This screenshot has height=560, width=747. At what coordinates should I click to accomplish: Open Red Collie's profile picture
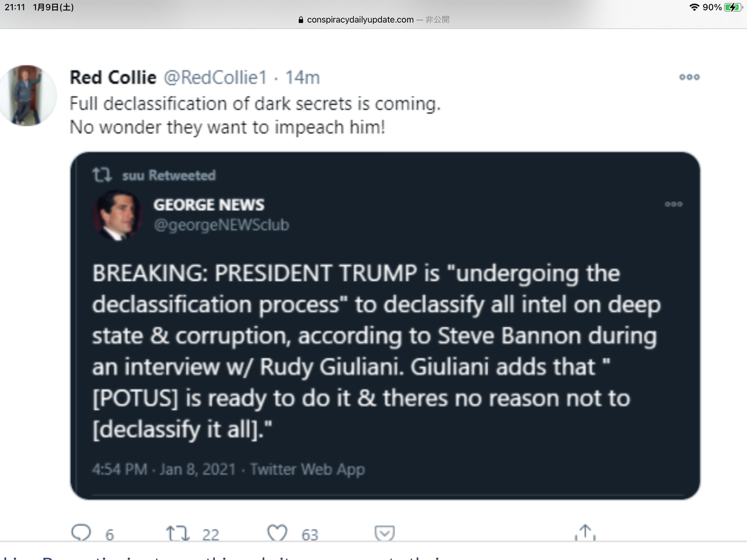pyautogui.click(x=28, y=96)
